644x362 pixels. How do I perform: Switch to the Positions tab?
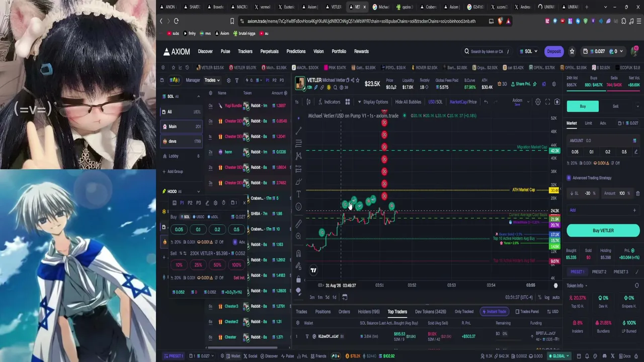(x=323, y=312)
